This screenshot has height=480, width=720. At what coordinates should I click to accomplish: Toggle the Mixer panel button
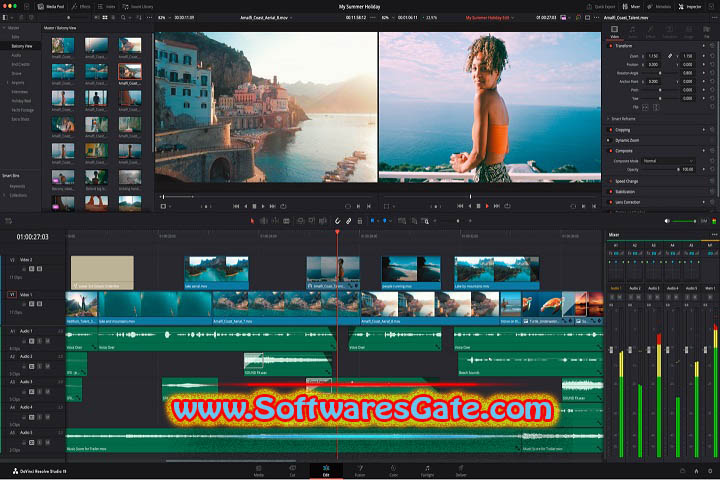(x=631, y=6)
